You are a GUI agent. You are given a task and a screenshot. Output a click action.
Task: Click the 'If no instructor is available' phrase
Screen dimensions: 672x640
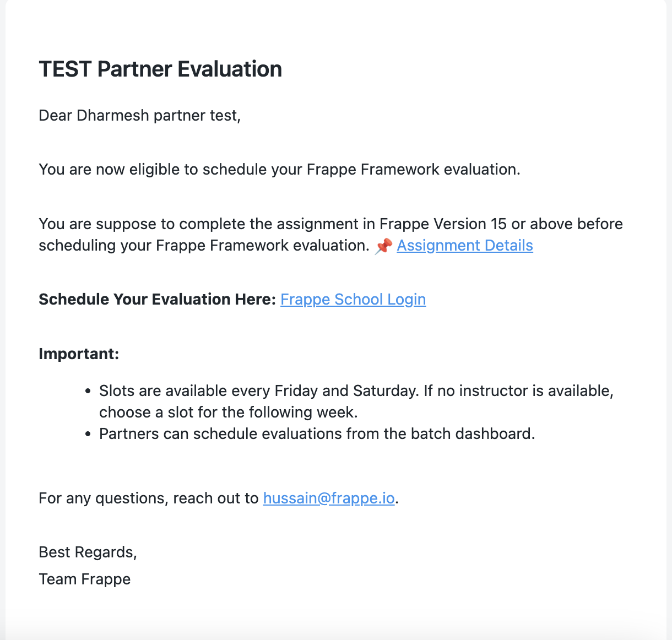[x=518, y=391]
